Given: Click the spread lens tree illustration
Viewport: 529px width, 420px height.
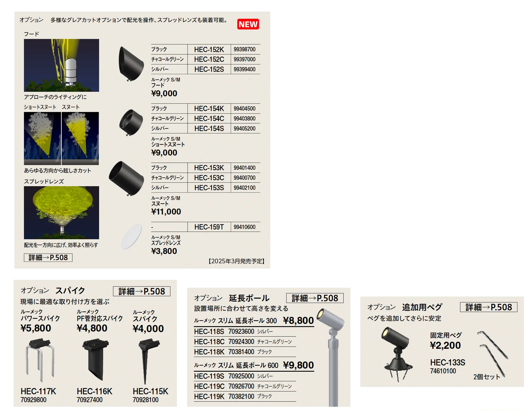Looking at the screenshot, I should coord(61,213).
